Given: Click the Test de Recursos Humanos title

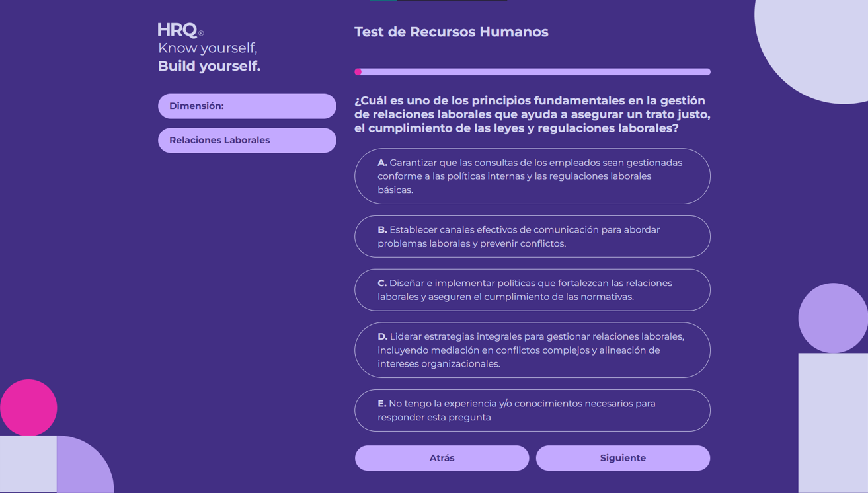Looking at the screenshot, I should (452, 31).
